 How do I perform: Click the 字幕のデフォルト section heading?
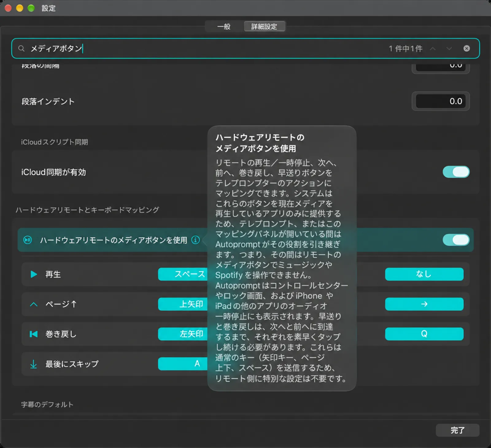[47, 404]
